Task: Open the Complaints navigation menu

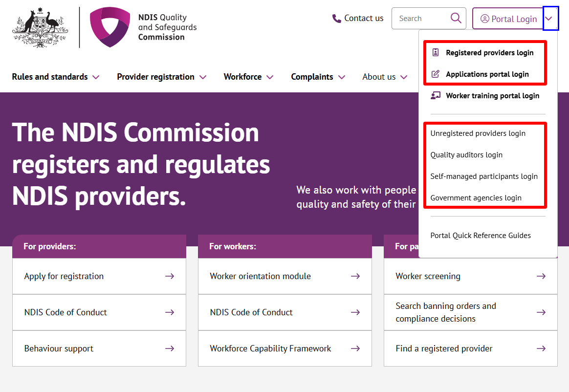Action: pyautogui.click(x=318, y=77)
